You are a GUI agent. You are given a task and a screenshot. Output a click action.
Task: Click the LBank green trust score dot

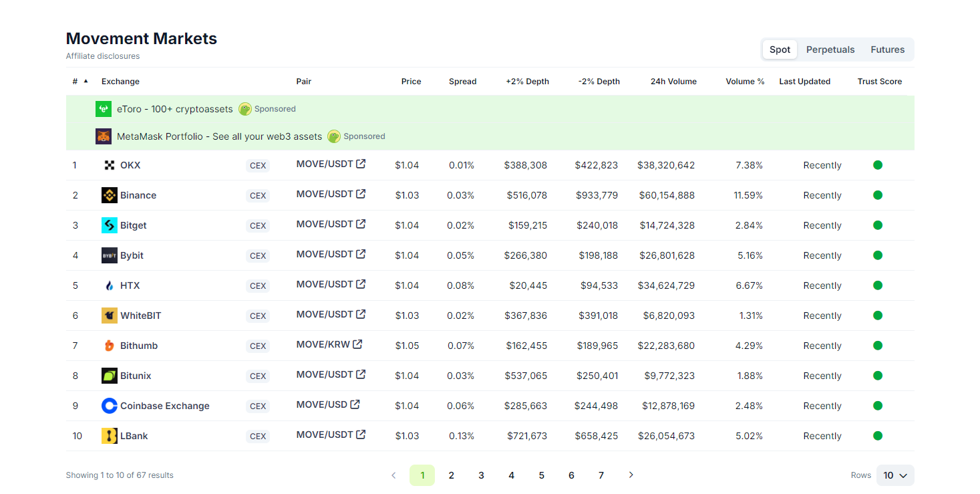click(878, 436)
